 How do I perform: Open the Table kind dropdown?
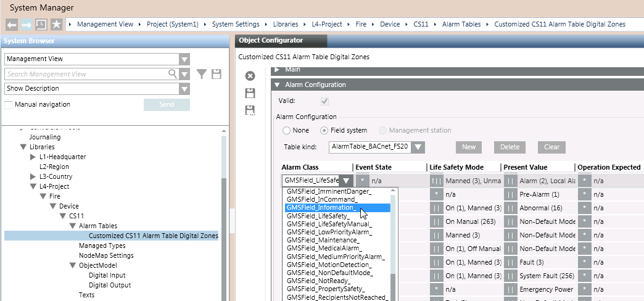click(418, 147)
